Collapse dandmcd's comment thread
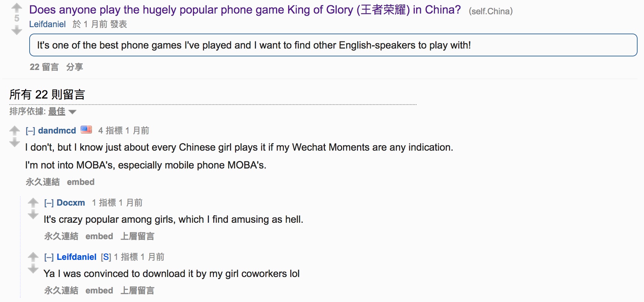This screenshot has width=644, height=302. [30, 131]
